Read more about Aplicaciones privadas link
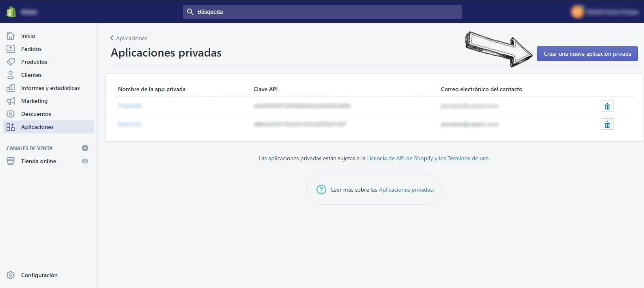The width and height of the screenshot is (644, 288). click(406, 190)
